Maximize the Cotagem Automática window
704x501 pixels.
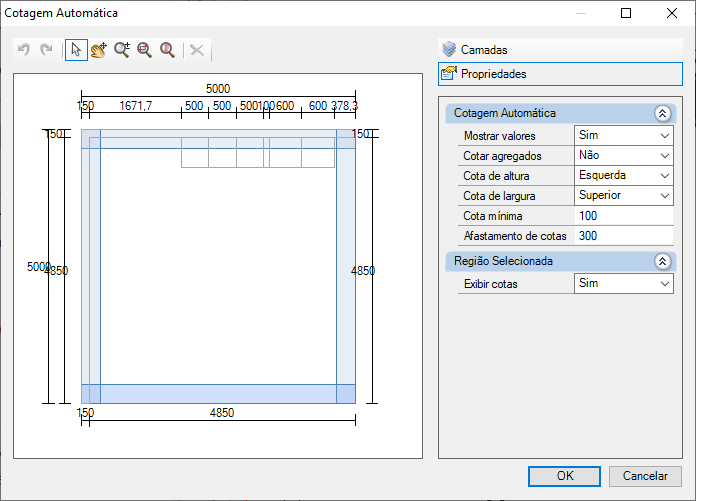pyautogui.click(x=626, y=13)
